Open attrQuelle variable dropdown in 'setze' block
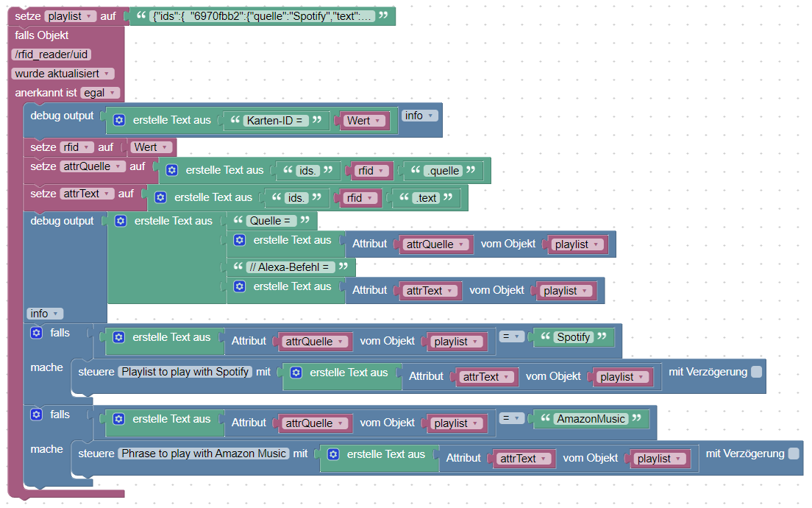This screenshot has height=508, width=812. 93,166
